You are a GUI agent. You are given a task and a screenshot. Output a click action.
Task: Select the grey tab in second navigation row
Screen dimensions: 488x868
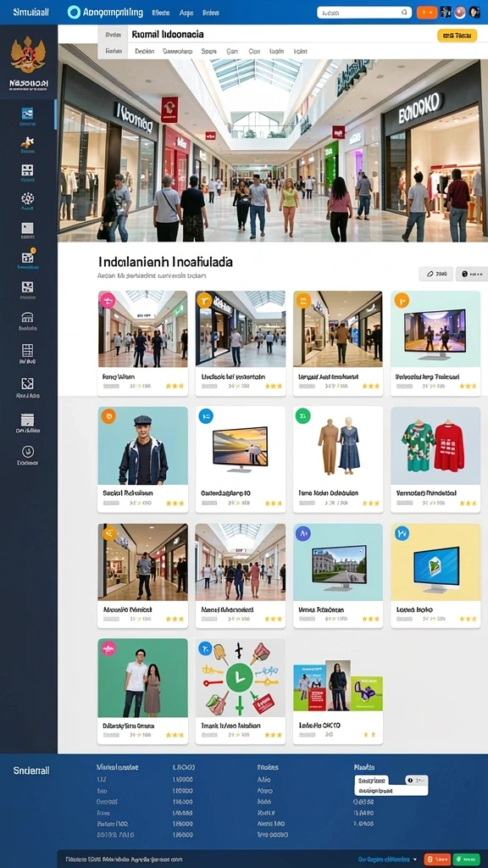click(113, 51)
